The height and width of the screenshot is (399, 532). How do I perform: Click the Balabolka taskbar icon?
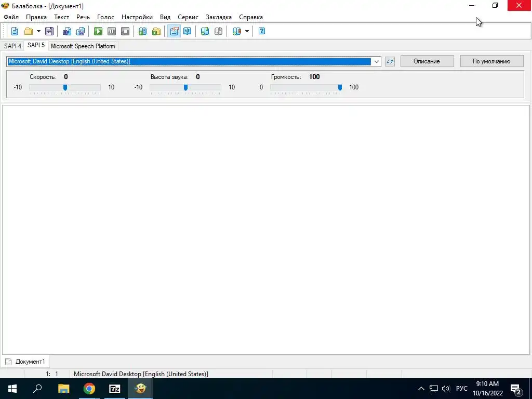tap(140, 389)
